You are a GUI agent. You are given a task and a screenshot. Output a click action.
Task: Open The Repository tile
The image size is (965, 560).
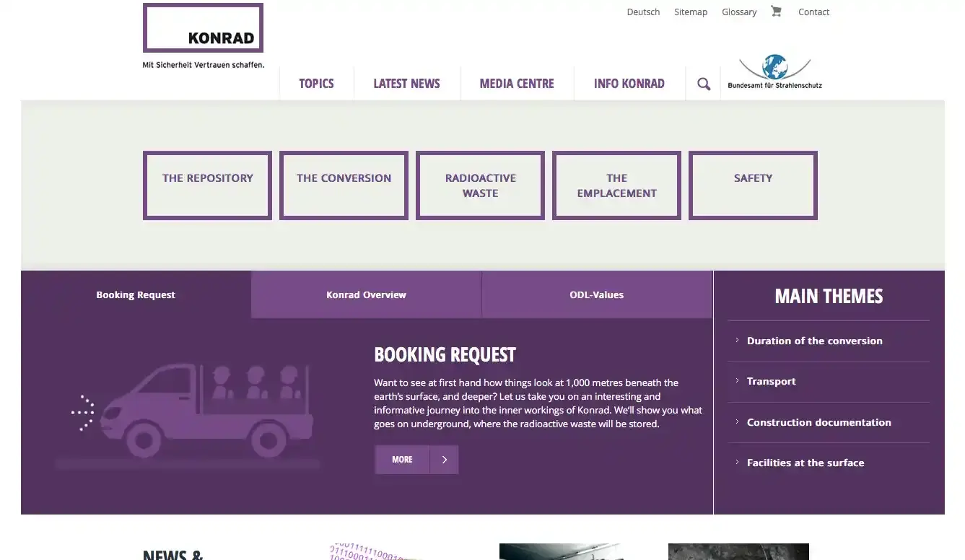[207, 185]
